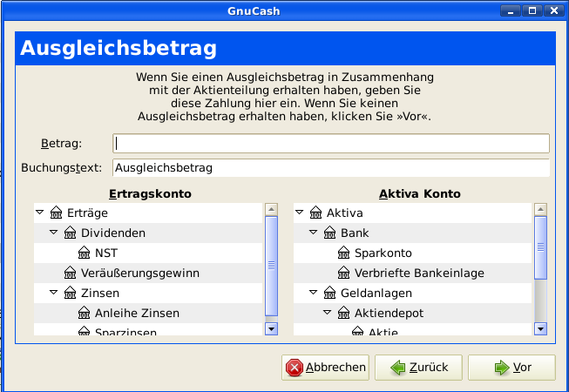Click the account icon beside Sparkonto

click(344, 253)
